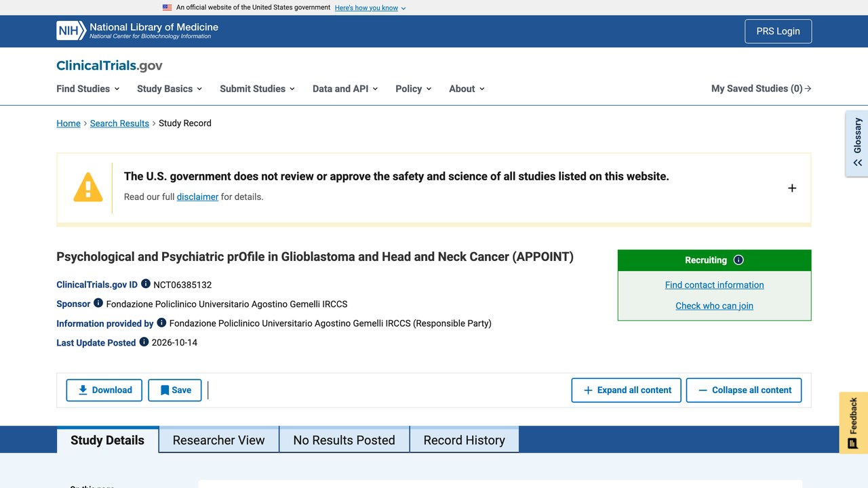Click the 2026-10-14 last update date
The height and width of the screenshot is (488, 868).
174,342
